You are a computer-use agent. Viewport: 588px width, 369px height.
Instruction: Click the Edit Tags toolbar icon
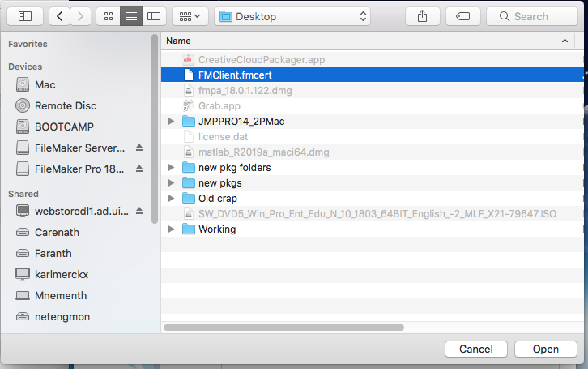[x=462, y=16]
